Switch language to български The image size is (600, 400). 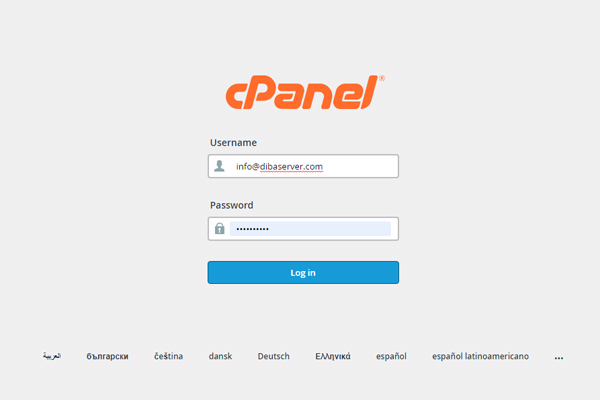tap(107, 356)
